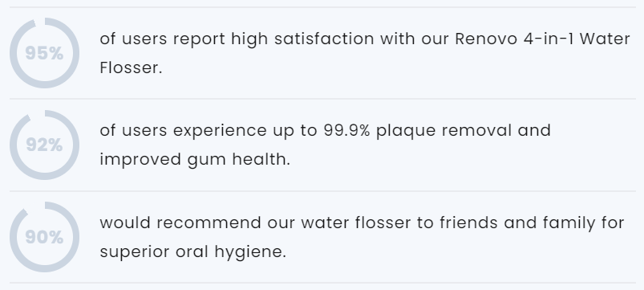Image resolution: width=644 pixels, height=290 pixels.
Task: Click the gap at top of 90% ring
Action: pos(36,206)
